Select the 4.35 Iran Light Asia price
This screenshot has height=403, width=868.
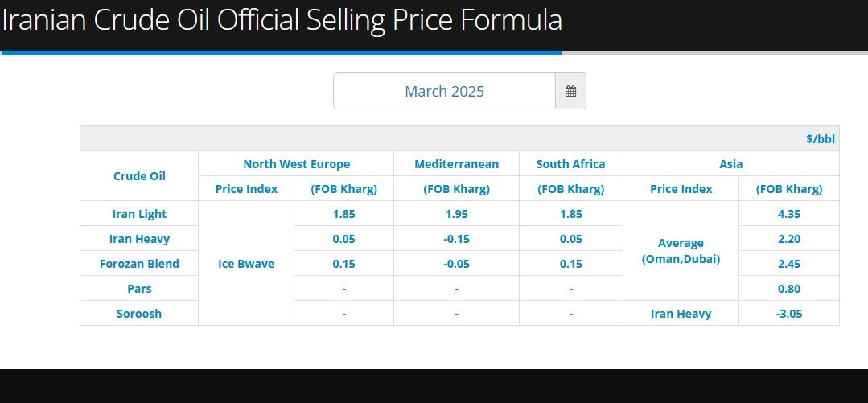788,214
